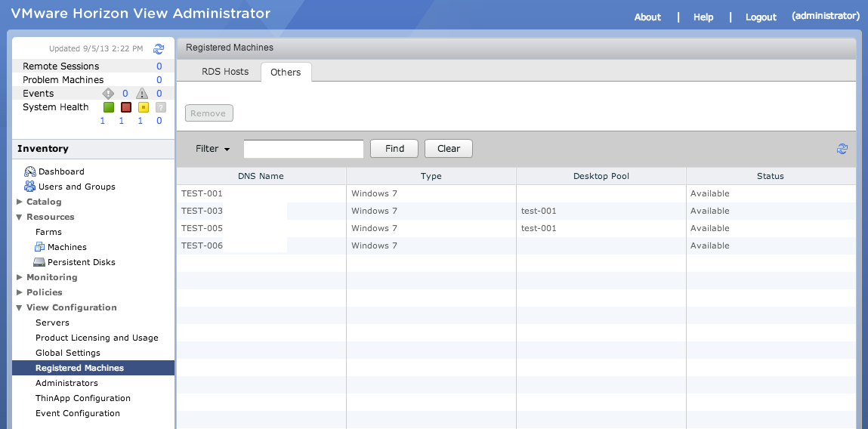
Task: Open Product Licensing and Usage
Action: point(97,338)
